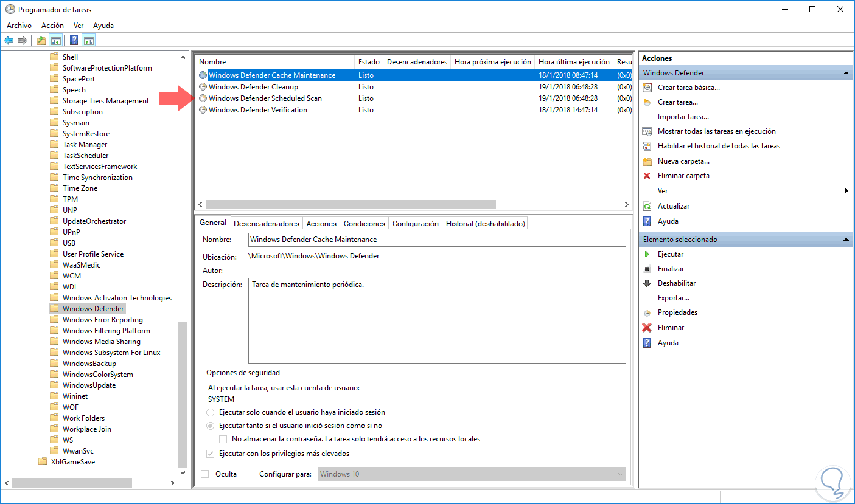Click into the Nombre text field
The image size is (855, 504).
point(437,240)
